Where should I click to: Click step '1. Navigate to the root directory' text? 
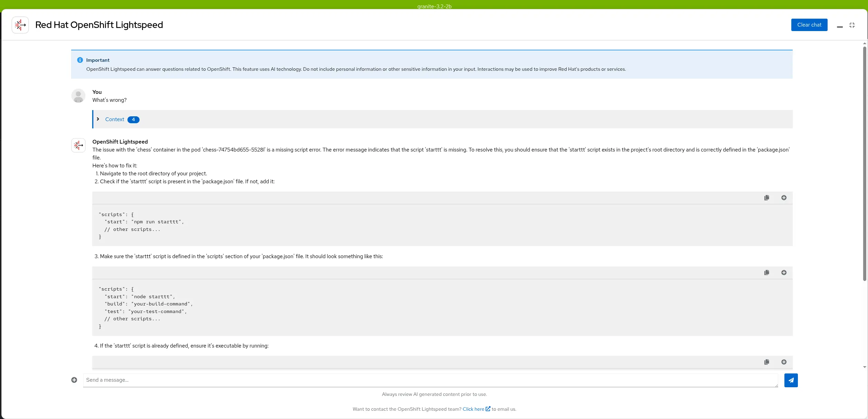click(x=151, y=174)
